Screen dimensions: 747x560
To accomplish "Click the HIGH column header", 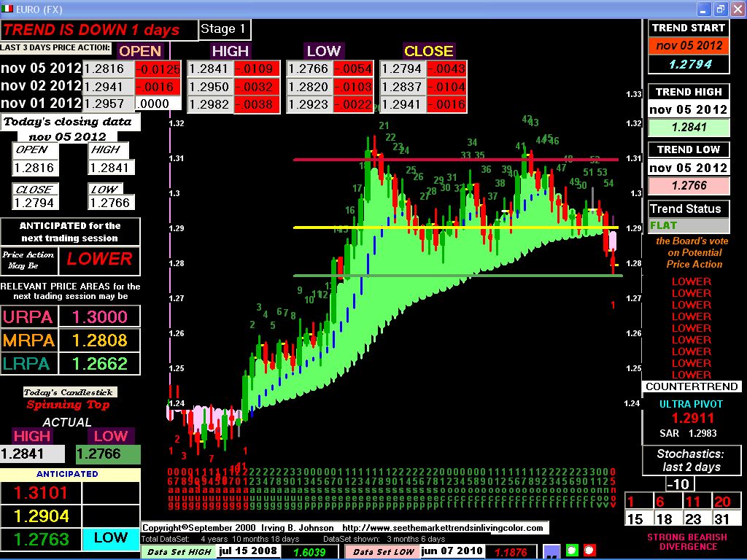I will click(x=230, y=51).
